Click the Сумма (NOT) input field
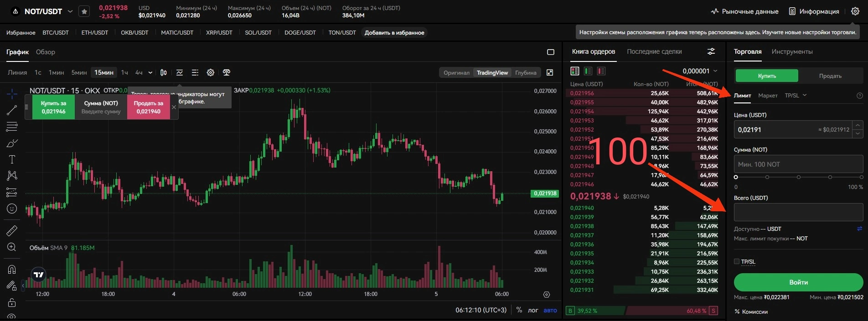868x321 pixels. [798, 164]
